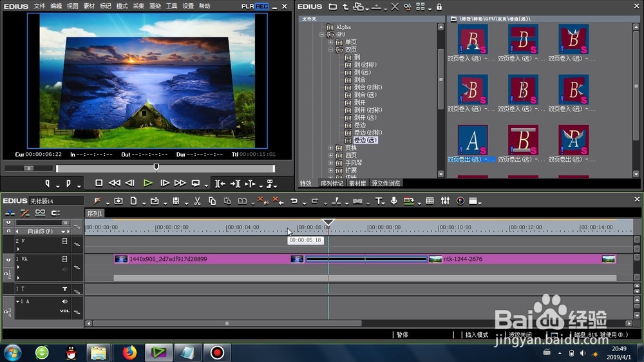This screenshot has width=644, height=362.
Task: Toggle insert/overwrite mode icon
Action: coord(10,213)
